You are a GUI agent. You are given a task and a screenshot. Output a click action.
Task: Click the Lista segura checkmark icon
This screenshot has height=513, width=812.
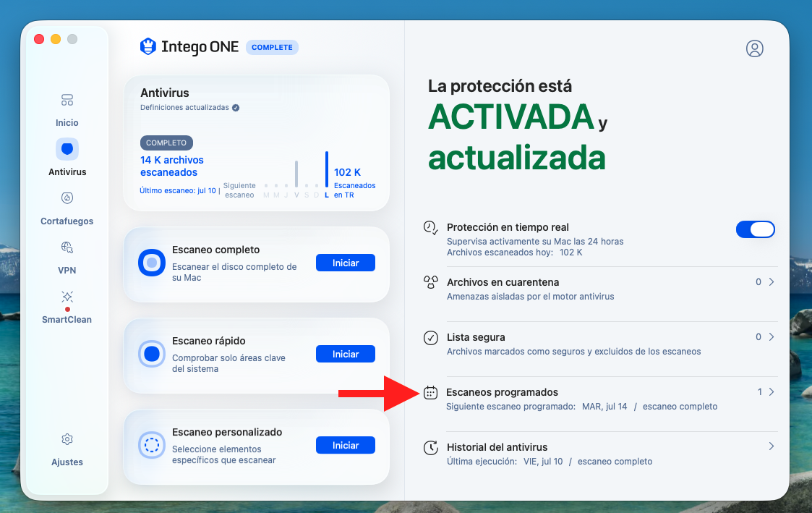[431, 338]
